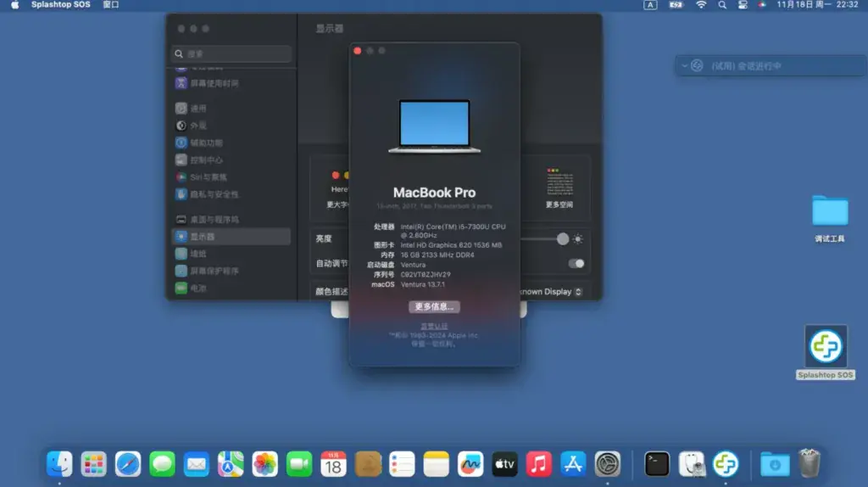Open the Trash in the Dock
Viewport: 868px width, 487px height.
click(809, 463)
